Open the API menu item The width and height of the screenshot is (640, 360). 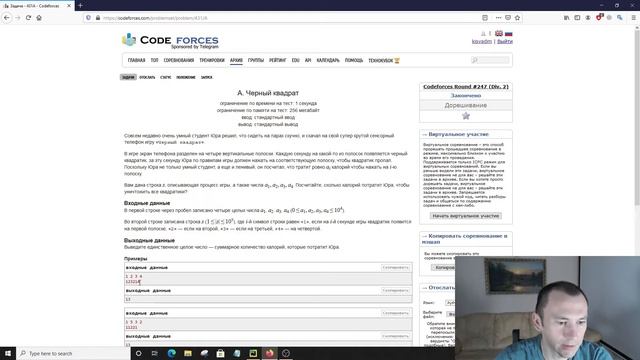[x=308, y=60]
